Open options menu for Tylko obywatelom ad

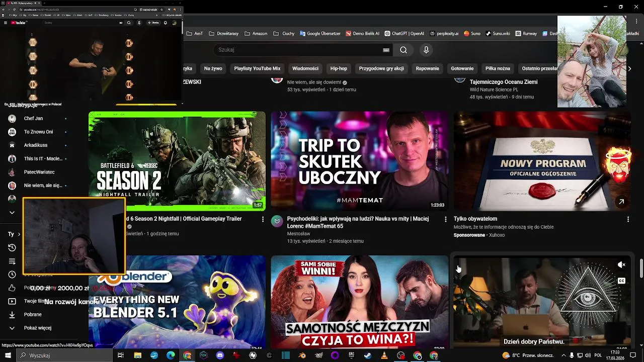[x=628, y=219]
